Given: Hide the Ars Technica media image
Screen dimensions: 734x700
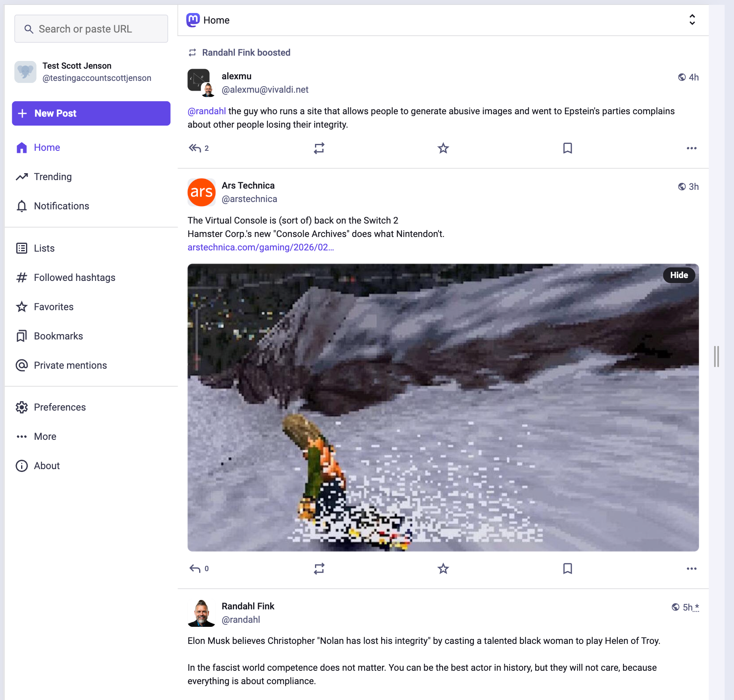Looking at the screenshot, I should coord(679,275).
